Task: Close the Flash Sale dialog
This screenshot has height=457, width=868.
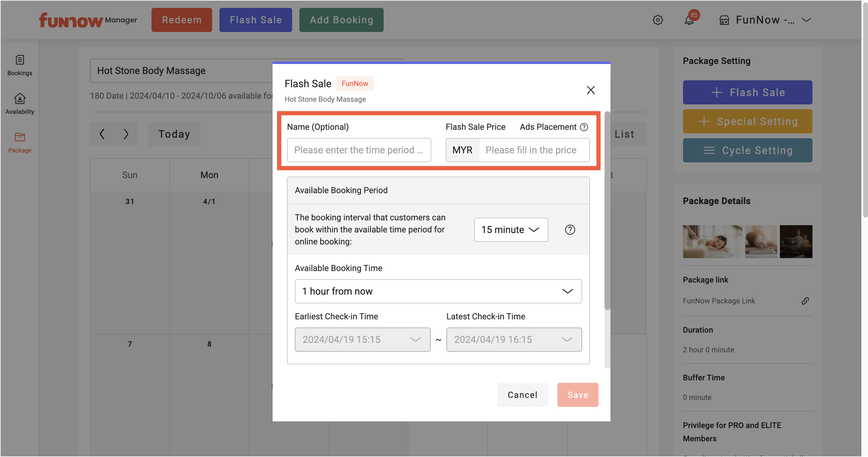Action: pyautogui.click(x=590, y=90)
